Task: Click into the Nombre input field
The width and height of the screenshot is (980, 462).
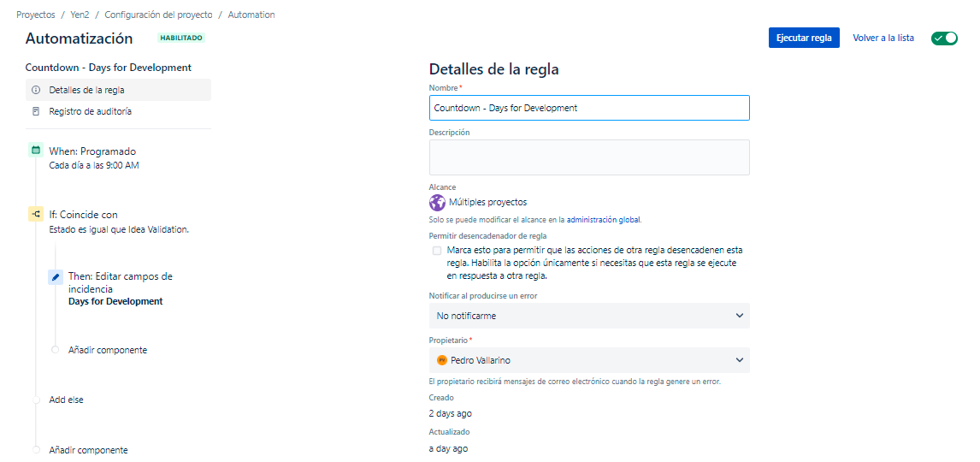Action: coord(589,108)
